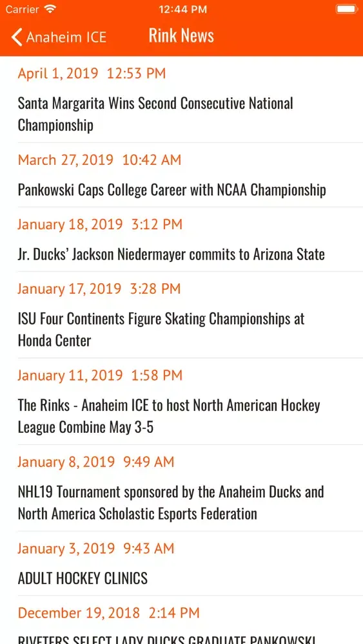Open Jackson Niedermayer Arizona State story

181,240
